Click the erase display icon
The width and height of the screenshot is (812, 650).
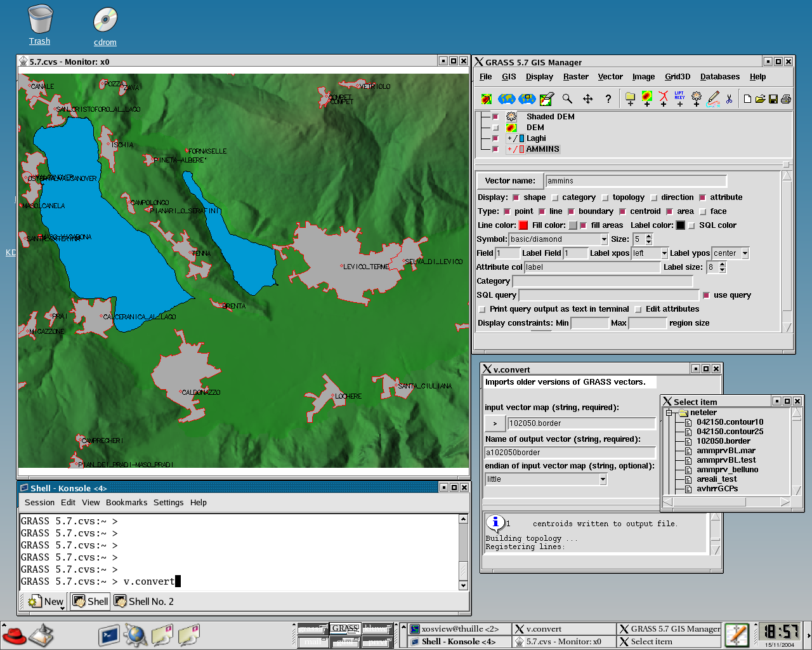(x=546, y=98)
